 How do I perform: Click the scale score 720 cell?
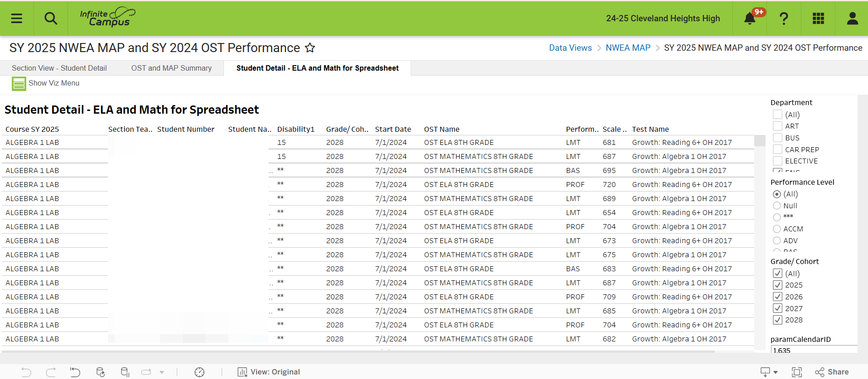609,185
